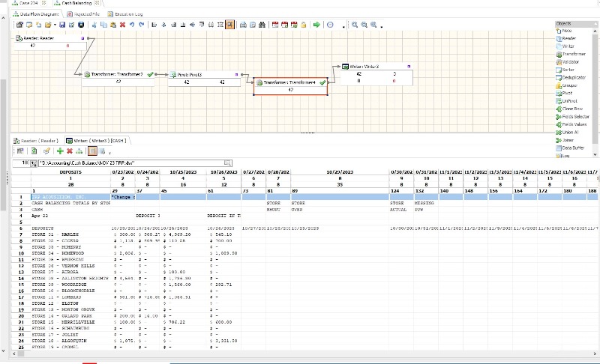Open the toolbar overflow arrow after clock icon
Screen dimensions: 600x364
[343, 27]
